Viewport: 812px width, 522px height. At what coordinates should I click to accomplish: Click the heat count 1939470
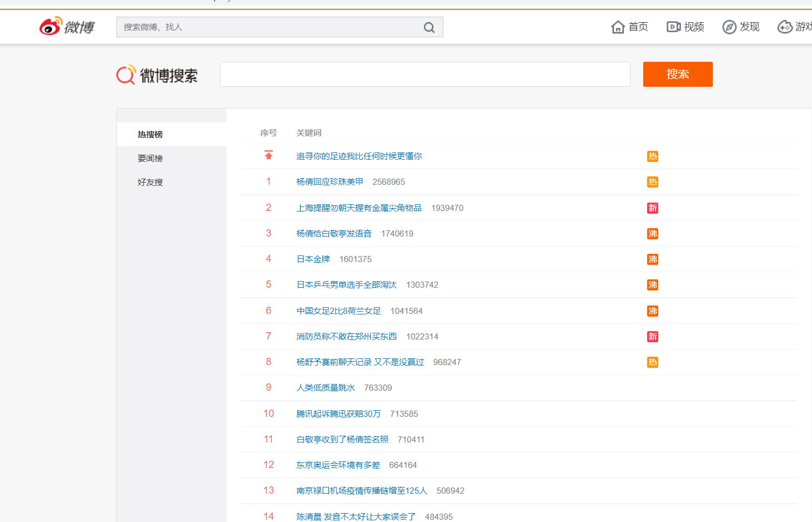[447, 208]
